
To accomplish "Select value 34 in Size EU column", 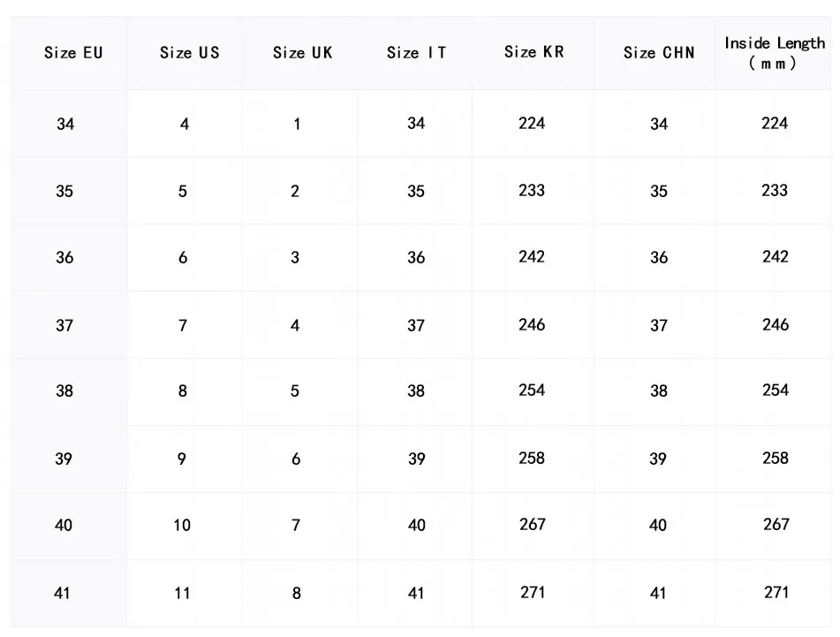I will [65, 125].
